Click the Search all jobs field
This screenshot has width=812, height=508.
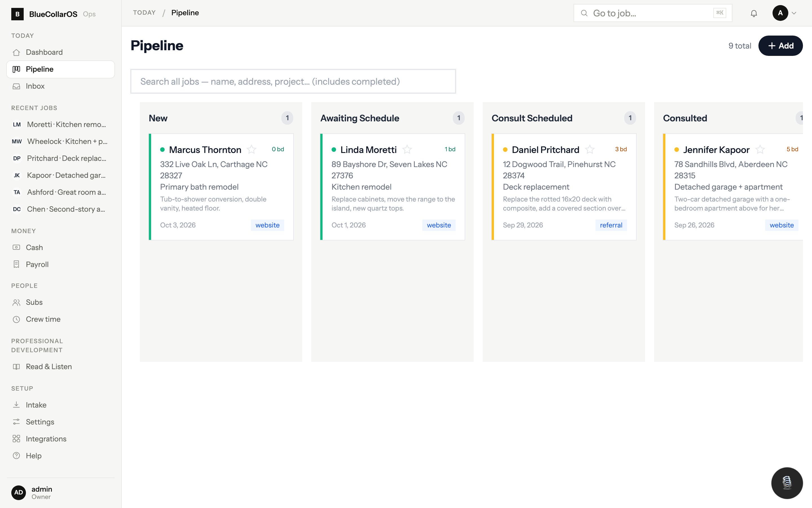coord(293,81)
